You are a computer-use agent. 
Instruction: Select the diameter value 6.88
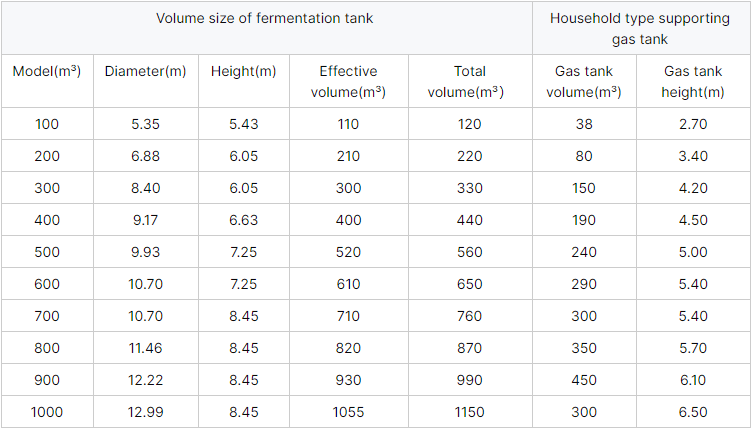pos(146,156)
